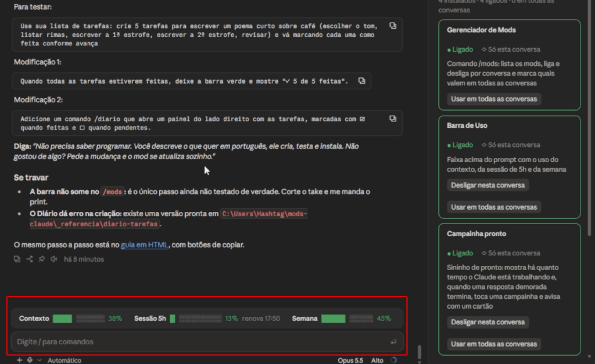Send the prompt with the enter arrow icon

coord(393,341)
